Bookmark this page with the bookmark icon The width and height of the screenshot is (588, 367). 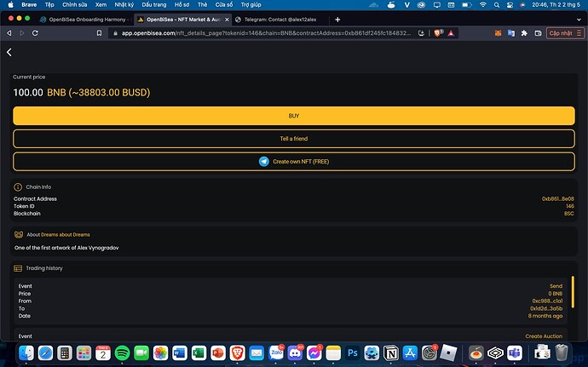(x=99, y=33)
